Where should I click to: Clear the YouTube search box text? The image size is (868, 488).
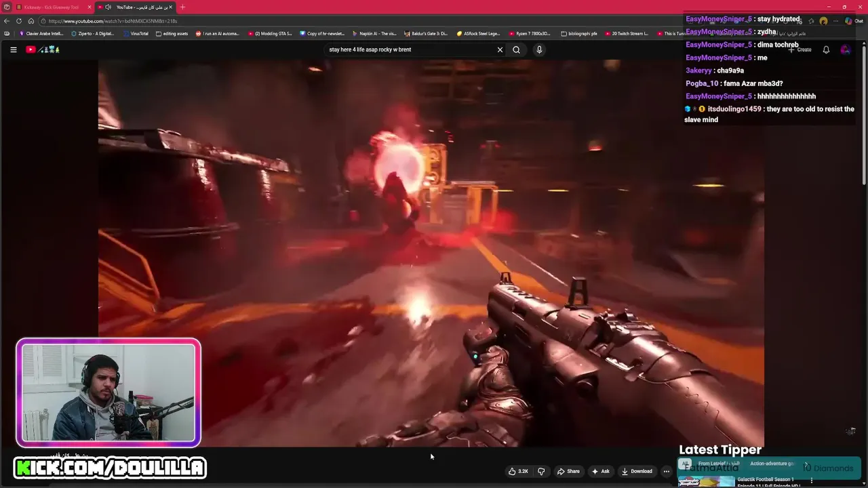click(x=500, y=49)
